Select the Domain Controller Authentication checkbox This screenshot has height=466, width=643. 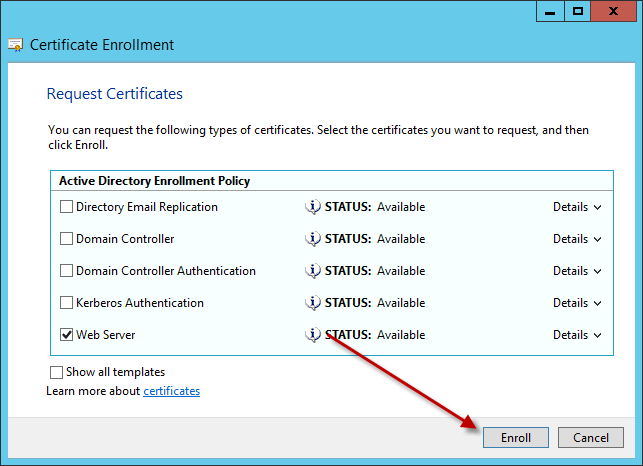pyautogui.click(x=67, y=271)
